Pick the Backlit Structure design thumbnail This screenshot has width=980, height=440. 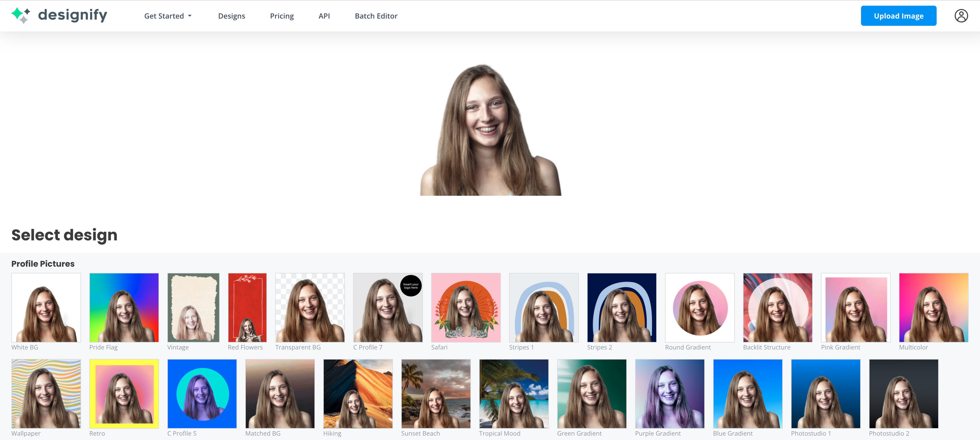778,307
